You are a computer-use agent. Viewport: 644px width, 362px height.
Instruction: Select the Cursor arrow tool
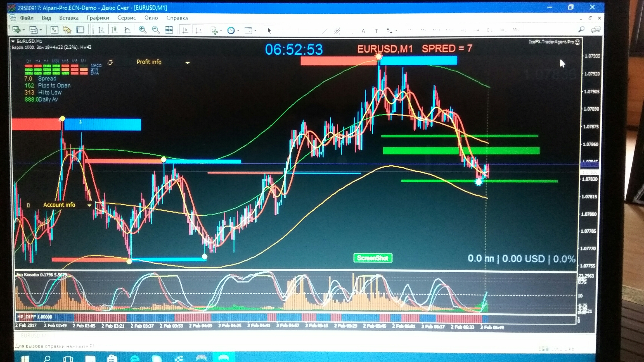coord(269,30)
